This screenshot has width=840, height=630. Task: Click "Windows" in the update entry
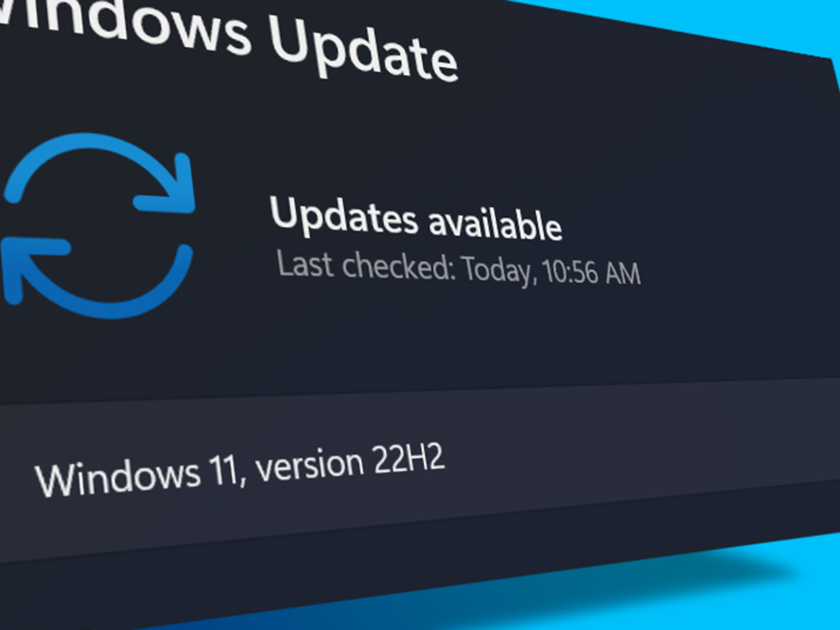pos(117,476)
